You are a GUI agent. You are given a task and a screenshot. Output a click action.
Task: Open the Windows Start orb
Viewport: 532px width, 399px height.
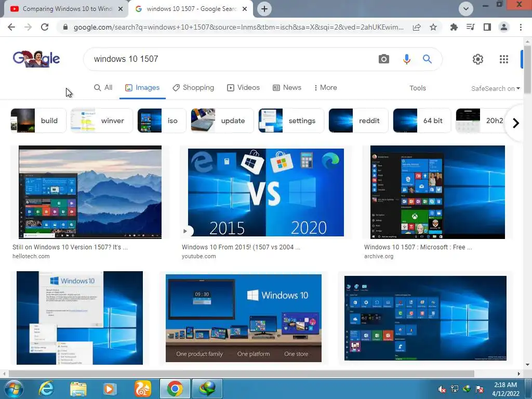pos(14,389)
